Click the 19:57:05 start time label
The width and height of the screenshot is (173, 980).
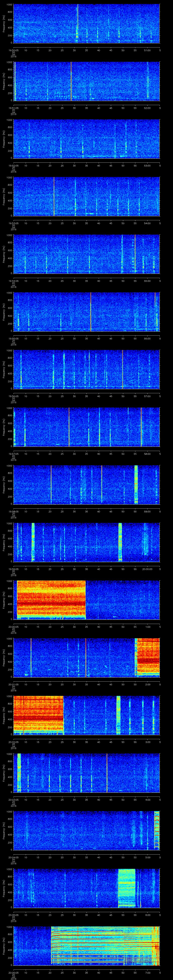tap(13, 454)
